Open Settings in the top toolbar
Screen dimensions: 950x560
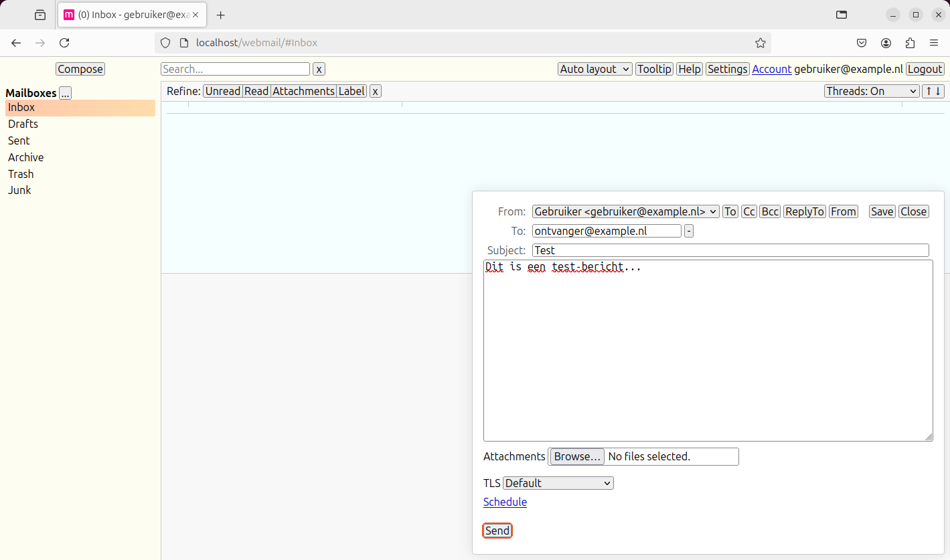(x=727, y=69)
